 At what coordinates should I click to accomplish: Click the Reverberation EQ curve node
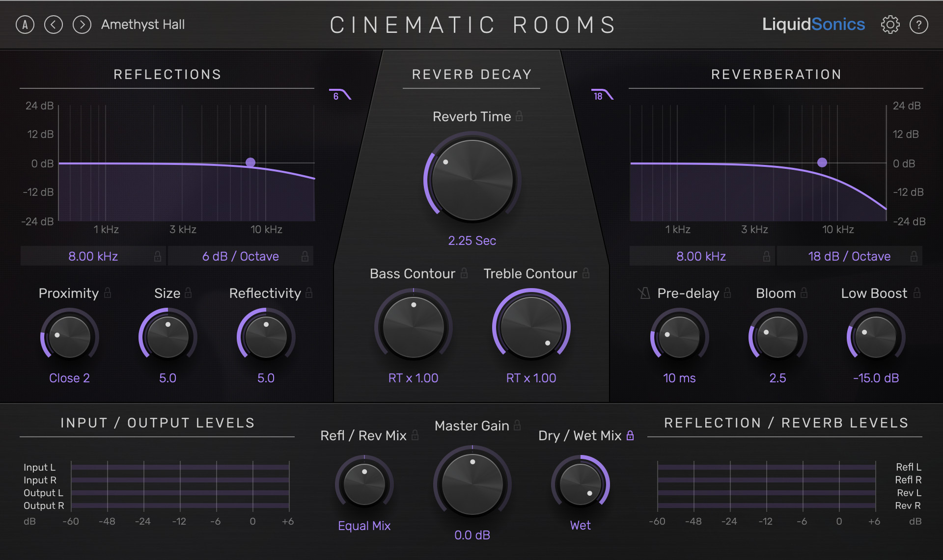(822, 162)
